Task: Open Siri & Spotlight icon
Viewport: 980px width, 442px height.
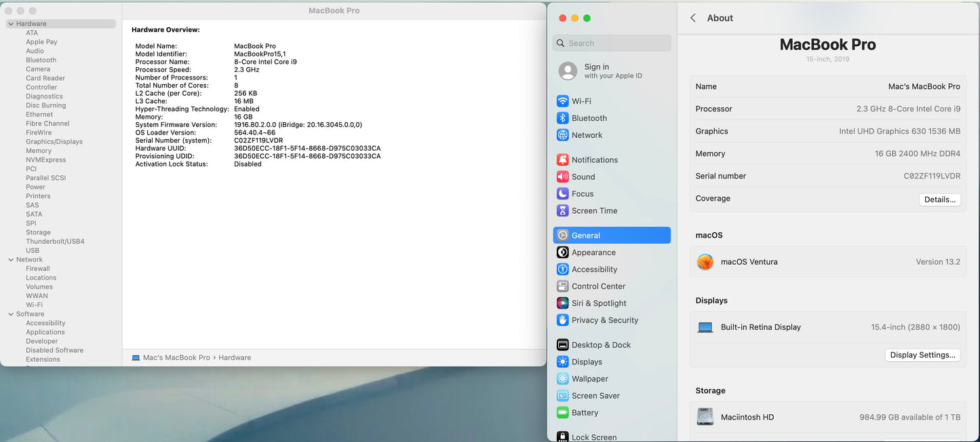Action: (x=562, y=303)
